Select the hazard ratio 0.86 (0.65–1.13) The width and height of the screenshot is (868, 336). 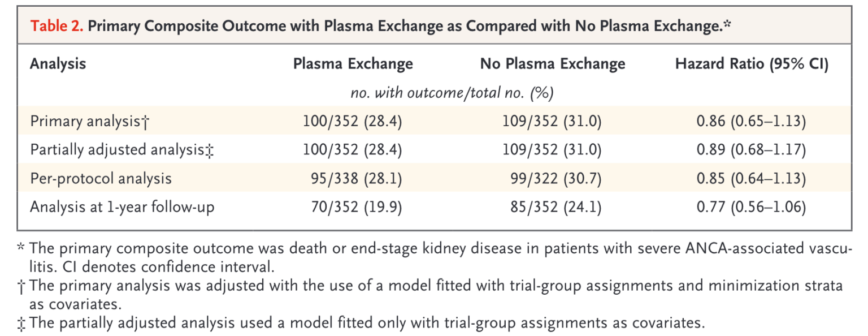pos(751,122)
